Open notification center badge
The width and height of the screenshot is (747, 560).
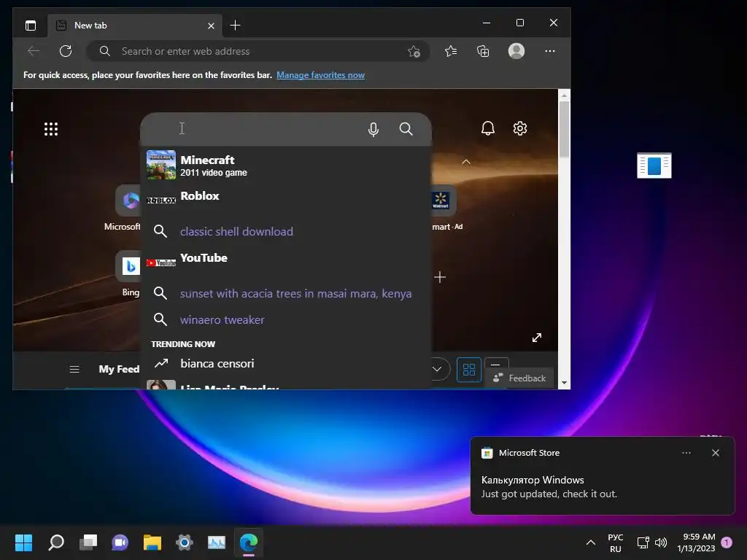[727, 542]
